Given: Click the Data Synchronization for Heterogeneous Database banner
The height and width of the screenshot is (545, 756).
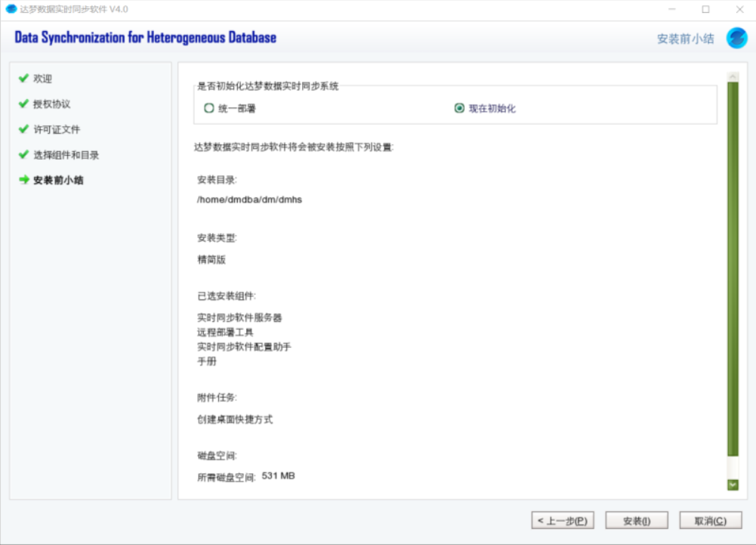Looking at the screenshot, I should pos(145,38).
